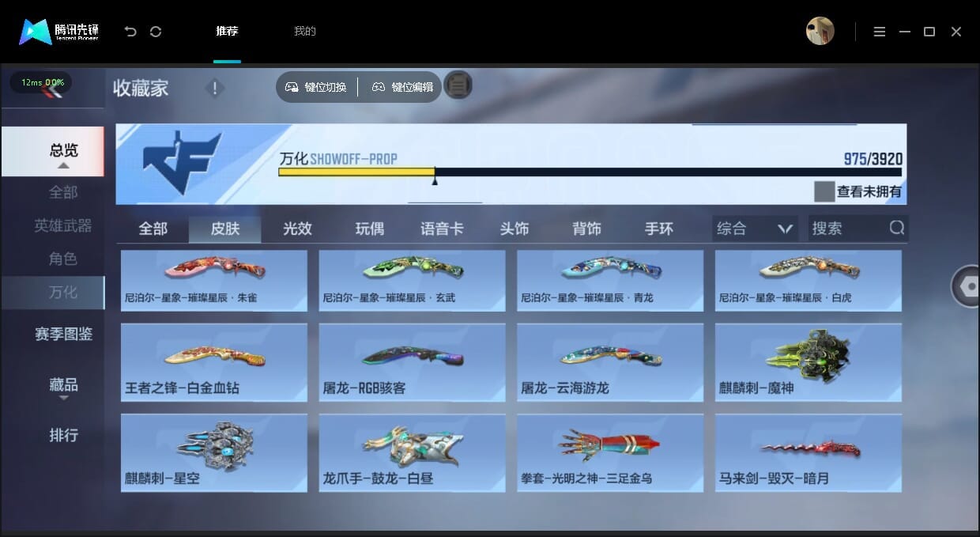Check the 查看未拥有 checkbox

pos(824,191)
